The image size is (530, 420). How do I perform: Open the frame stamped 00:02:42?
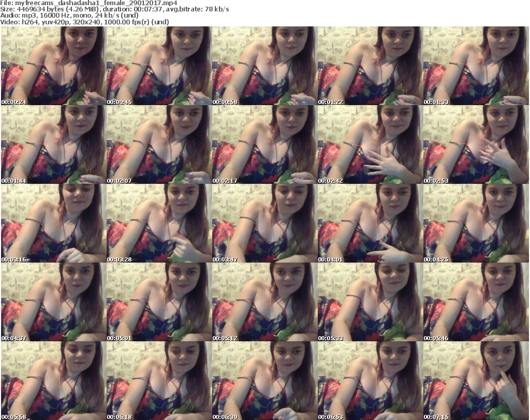click(371, 144)
